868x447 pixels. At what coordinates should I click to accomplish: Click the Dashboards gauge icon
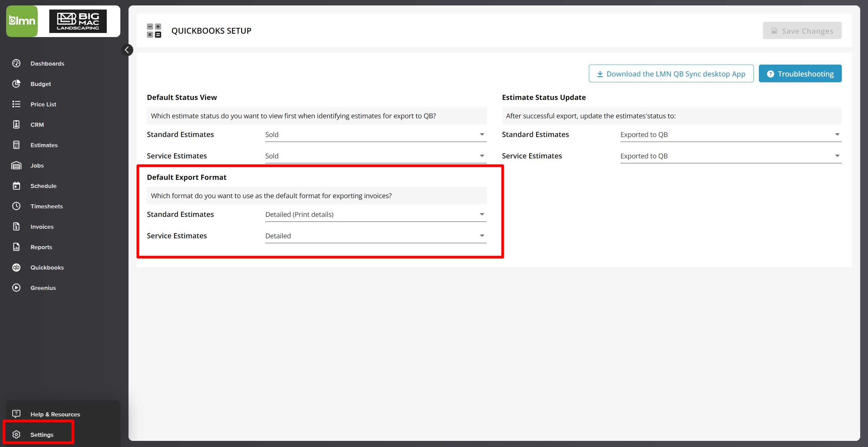coord(16,63)
